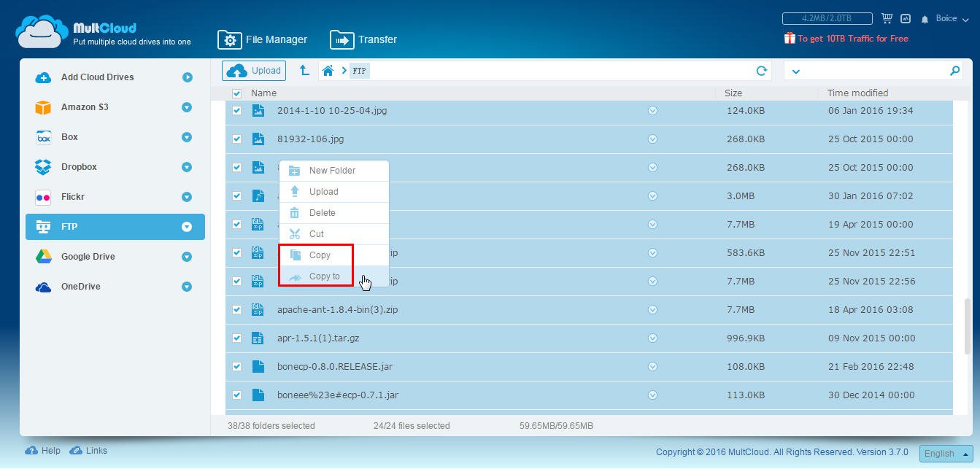This screenshot has width=980, height=469.
Task: Click the Dropbox icon in sidebar
Action: 43,167
